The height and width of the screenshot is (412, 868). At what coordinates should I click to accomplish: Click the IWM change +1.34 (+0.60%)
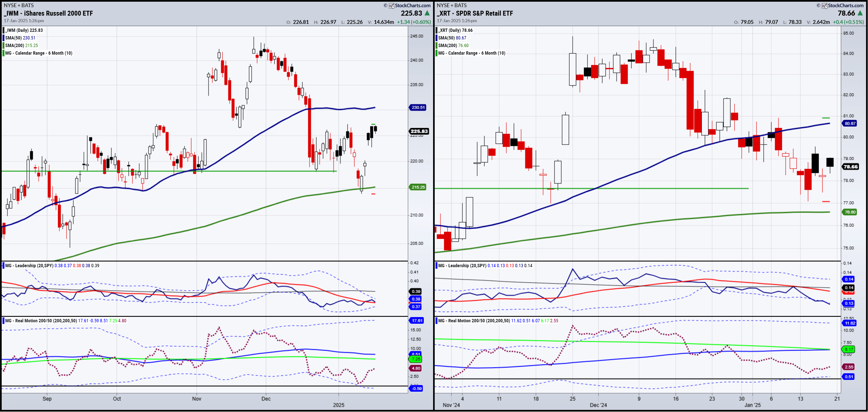414,22
